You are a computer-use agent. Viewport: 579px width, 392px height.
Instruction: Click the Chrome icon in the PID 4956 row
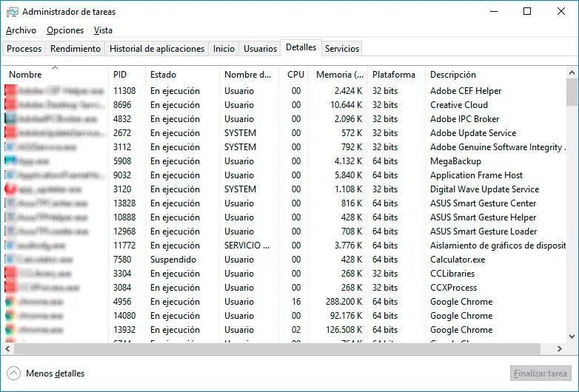pos(10,302)
